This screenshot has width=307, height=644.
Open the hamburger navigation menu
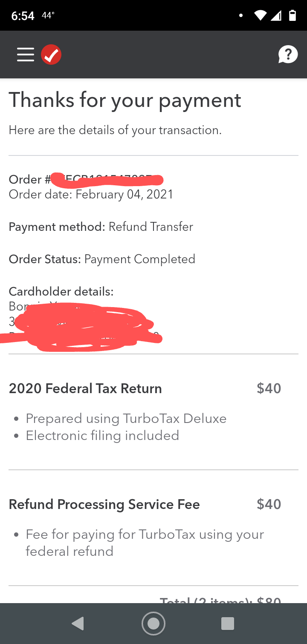pos(25,55)
